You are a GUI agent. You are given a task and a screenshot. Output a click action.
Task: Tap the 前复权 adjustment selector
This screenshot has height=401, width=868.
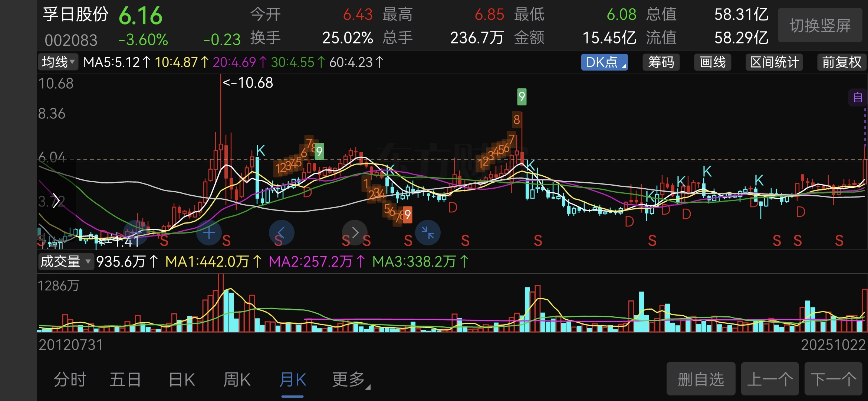841,62
